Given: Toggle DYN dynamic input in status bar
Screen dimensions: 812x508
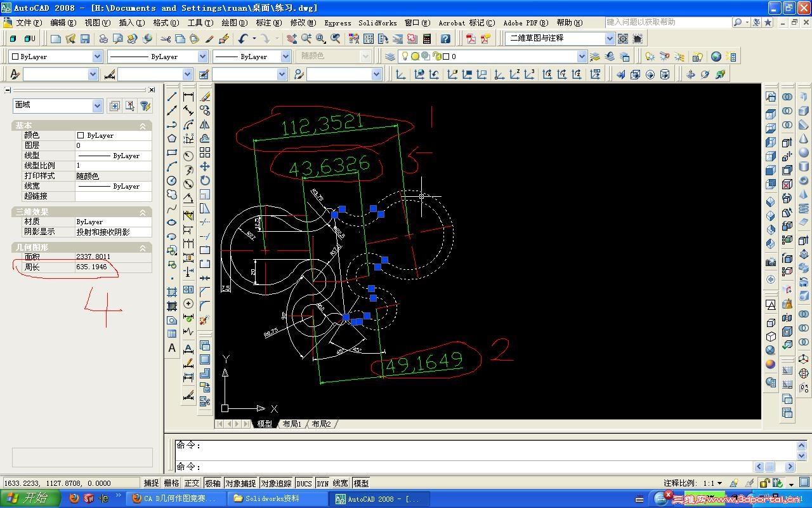Looking at the screenshot, I should click(x=322, y=483).
